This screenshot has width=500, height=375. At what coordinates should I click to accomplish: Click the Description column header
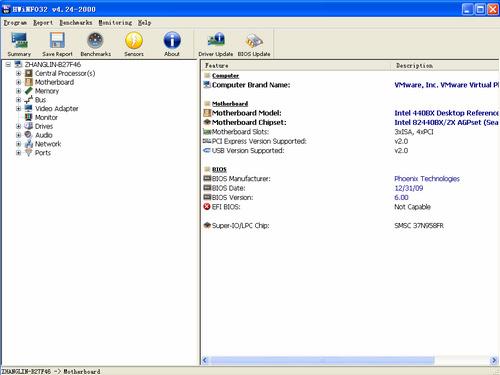[x=445, y=66]
